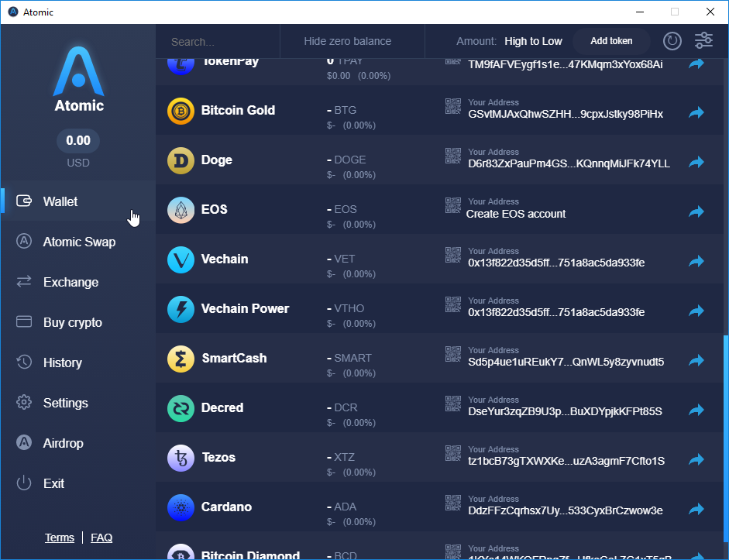Click the TokenPay address TM9fAFVEygf1s1e...47KMqm3xYox68Ai
The width and height of the screenshot is (729, 560).
tap(566, 64)
